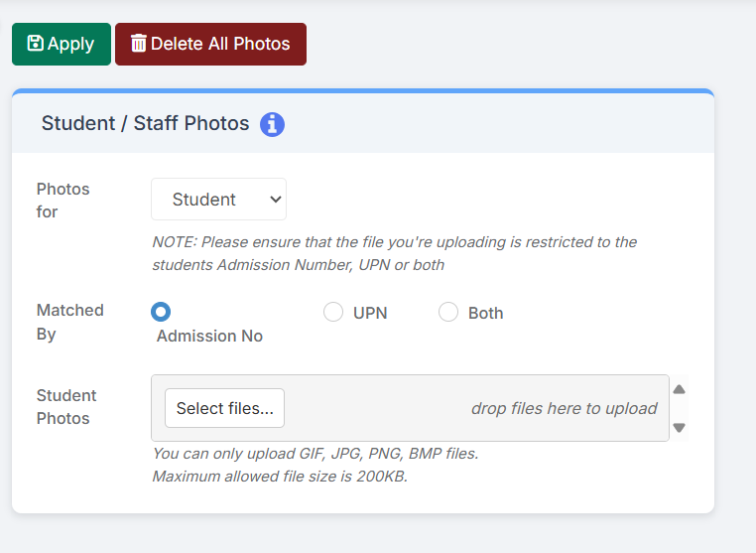Image resolution: width=756 pixels, height=553 pixels.
Task: Expand the chevron arrow in the Student combo box
Action: click(275, 200)
